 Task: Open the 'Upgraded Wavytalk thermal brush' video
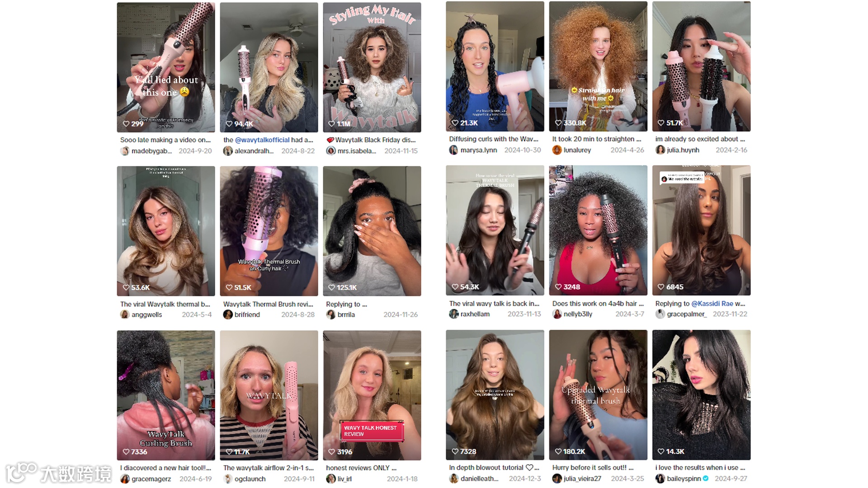[598, 395]
